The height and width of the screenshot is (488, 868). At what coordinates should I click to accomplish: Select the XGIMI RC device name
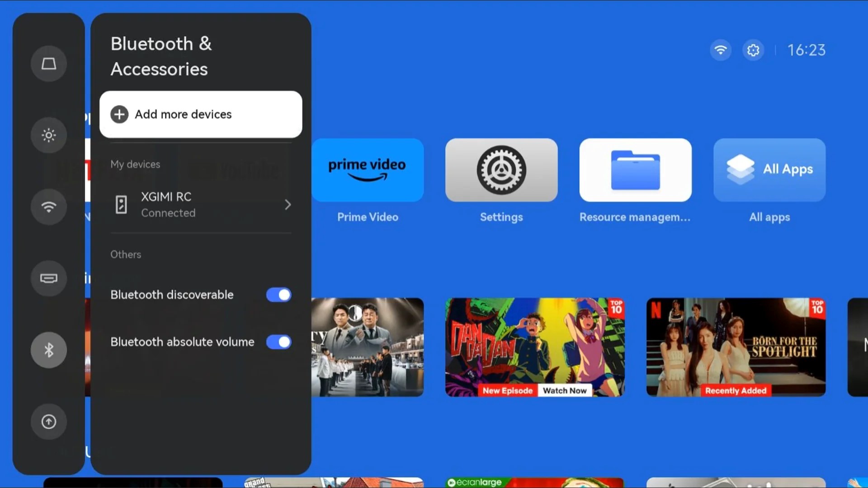pyautogui.click(x=166, y=197)
